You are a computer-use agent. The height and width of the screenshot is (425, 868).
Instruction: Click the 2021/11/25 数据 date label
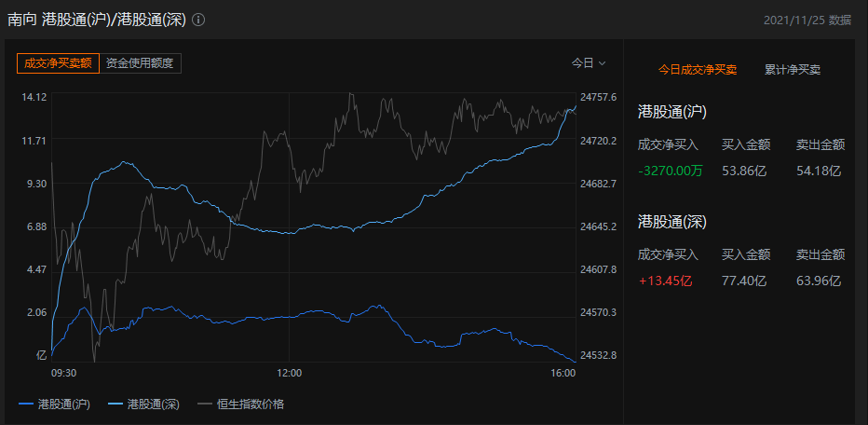coord(807,20)
